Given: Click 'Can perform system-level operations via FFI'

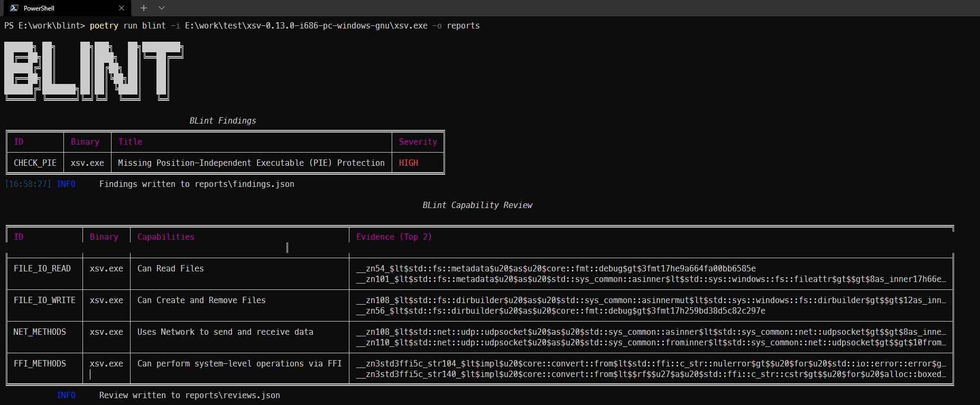Looking at the screenshot, I should point(239,364).
